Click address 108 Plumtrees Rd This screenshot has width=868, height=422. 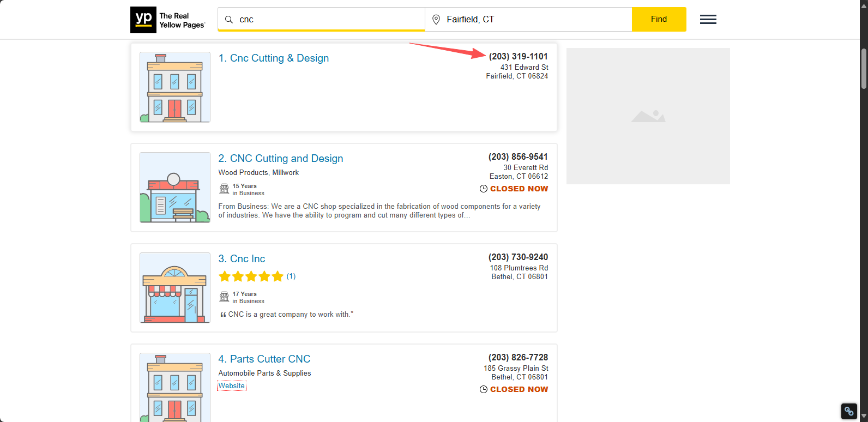pyautogui.click(x=519, y=268)
